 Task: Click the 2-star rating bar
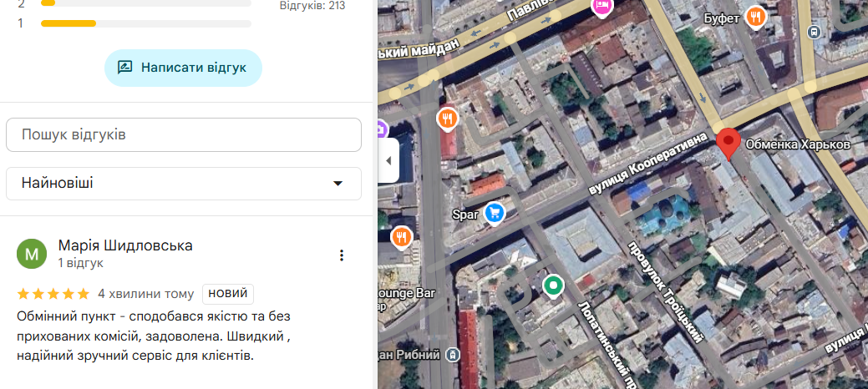pyautogui.click(x=146, y=3)
